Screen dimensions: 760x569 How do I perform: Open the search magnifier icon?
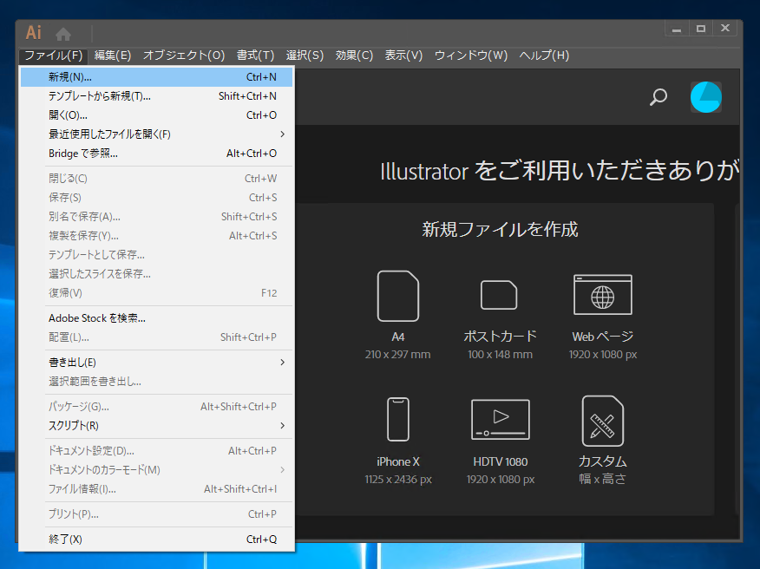(658, 97)
